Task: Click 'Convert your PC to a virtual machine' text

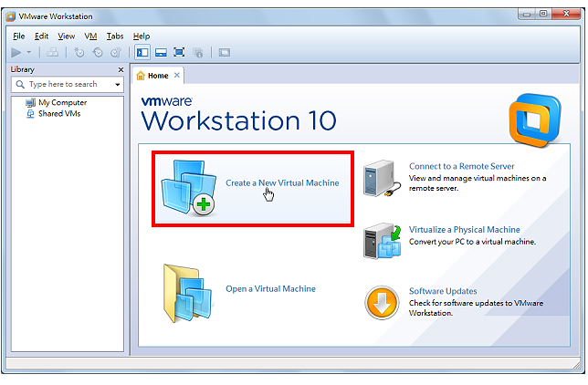Action: pos(472,242)
